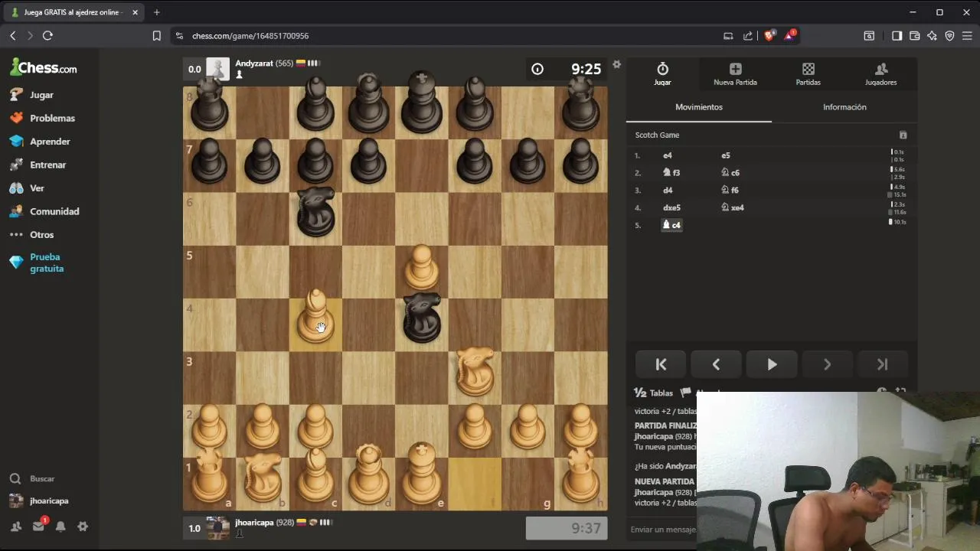Screen dimensions: 980x551
Task: Click jhoaricapa's avatar below board
Action: click(218, 528)
